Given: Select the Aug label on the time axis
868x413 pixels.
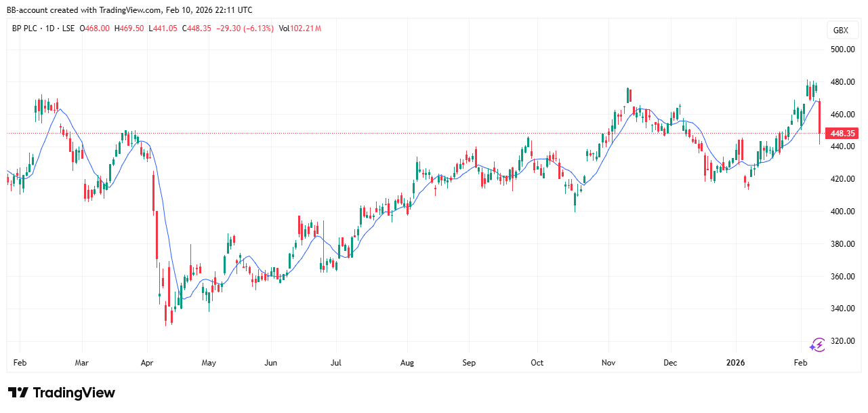Looking at the screenshot, I should (407, 363).
